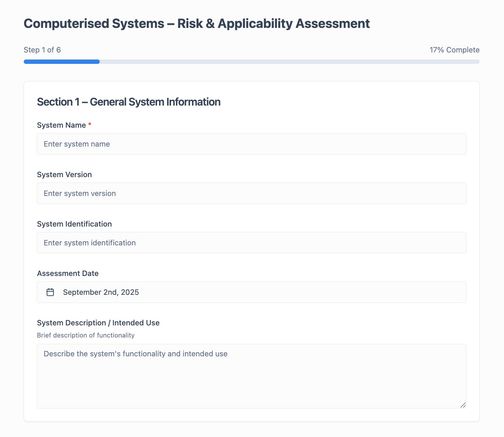Click the step progress bar
Screen dimensions: 504x437
click(x=252, y=62)
